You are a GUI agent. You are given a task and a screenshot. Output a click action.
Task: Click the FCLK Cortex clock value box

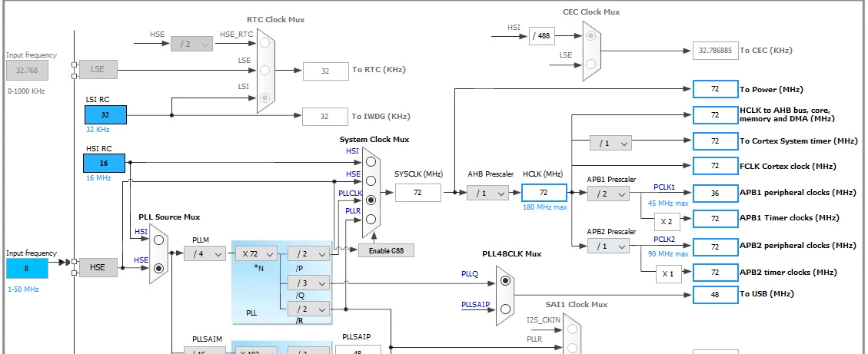[715, 166]
